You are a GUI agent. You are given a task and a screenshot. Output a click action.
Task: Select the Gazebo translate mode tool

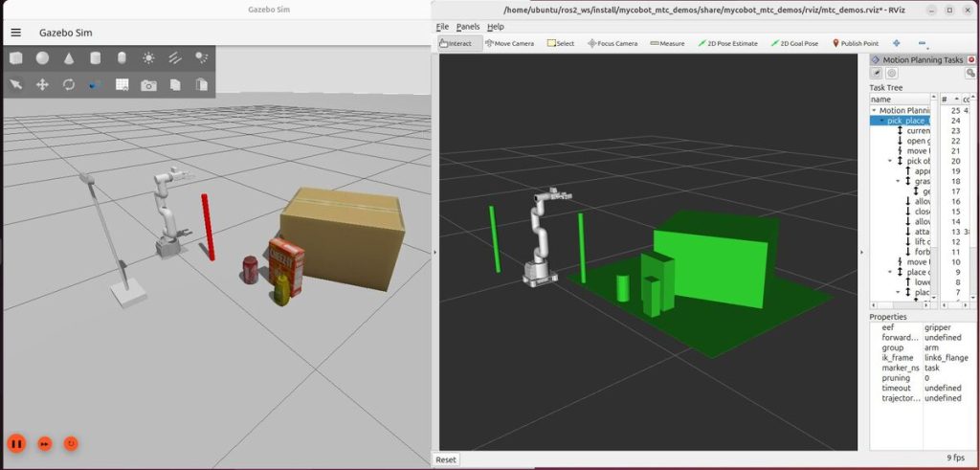tap(43, 85)
